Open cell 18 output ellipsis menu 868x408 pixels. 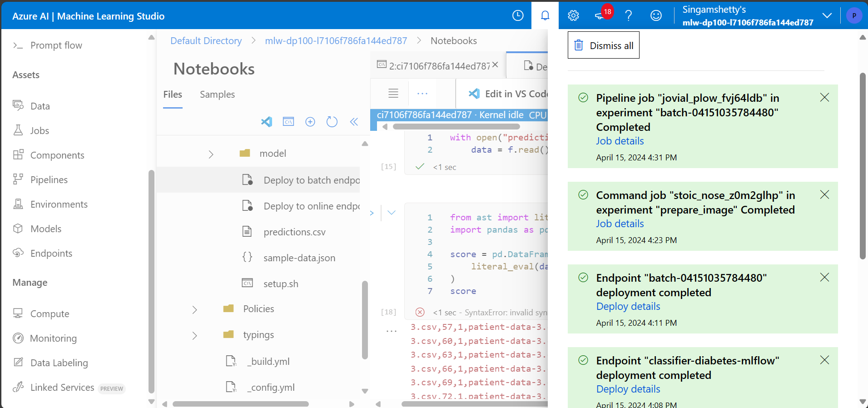coord(392,331)
